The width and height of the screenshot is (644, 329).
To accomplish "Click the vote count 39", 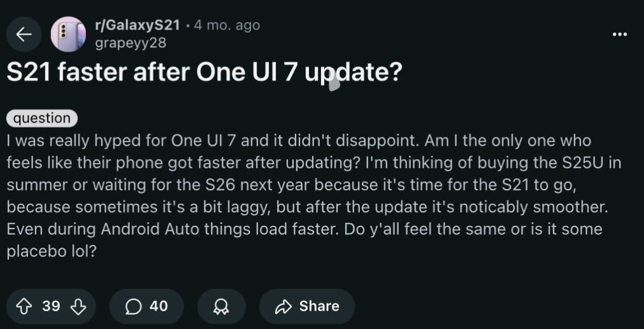I will click(x=51, y=307).
